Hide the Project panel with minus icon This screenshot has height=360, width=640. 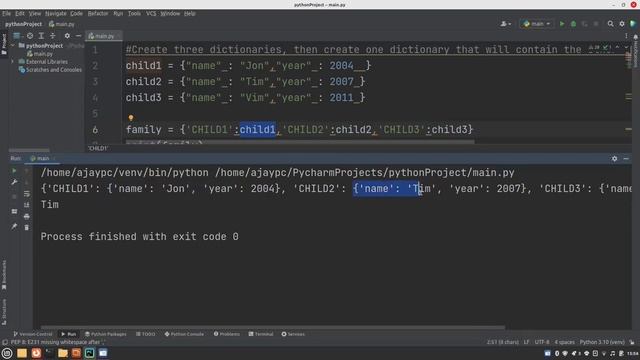(78, 36)
